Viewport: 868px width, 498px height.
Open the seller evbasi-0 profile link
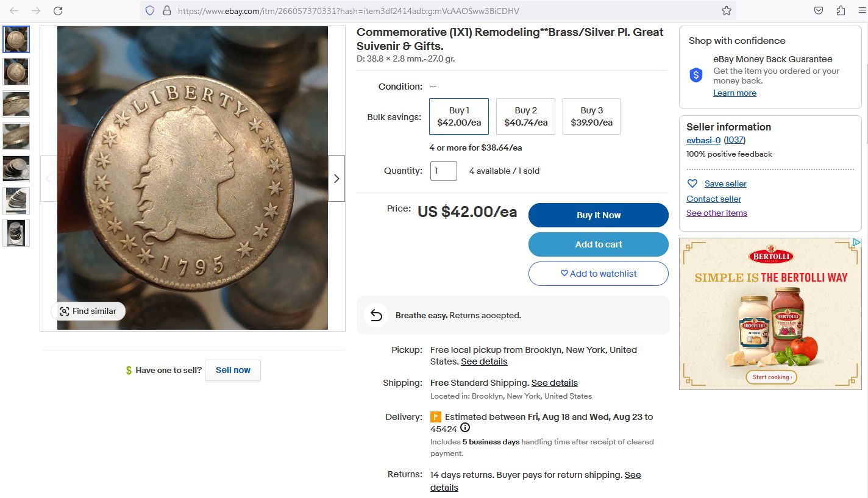(x=703, y=140)
